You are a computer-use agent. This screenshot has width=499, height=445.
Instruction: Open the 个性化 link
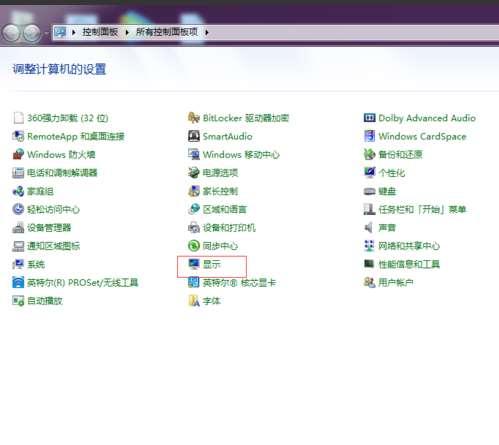[392, 173]
